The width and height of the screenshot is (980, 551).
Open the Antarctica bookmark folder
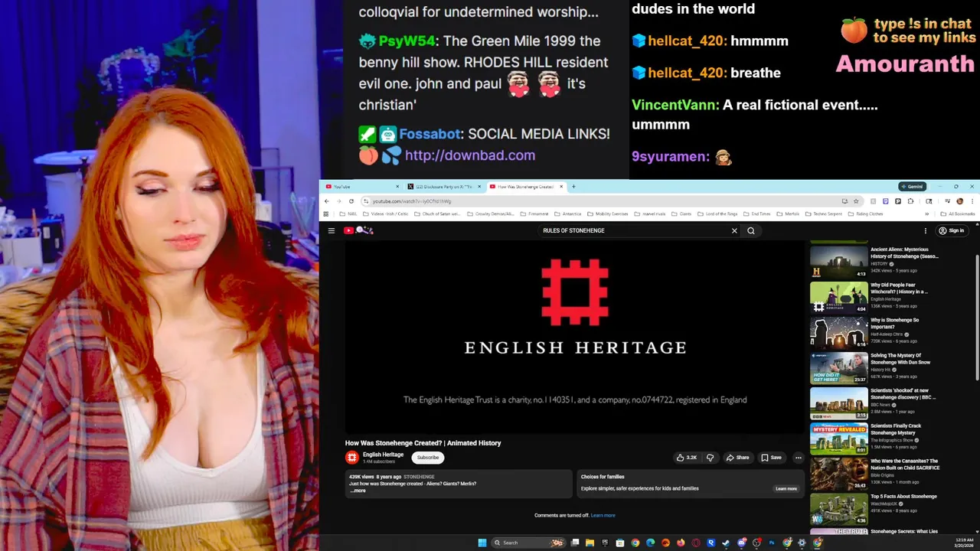[x=568, y=214]
